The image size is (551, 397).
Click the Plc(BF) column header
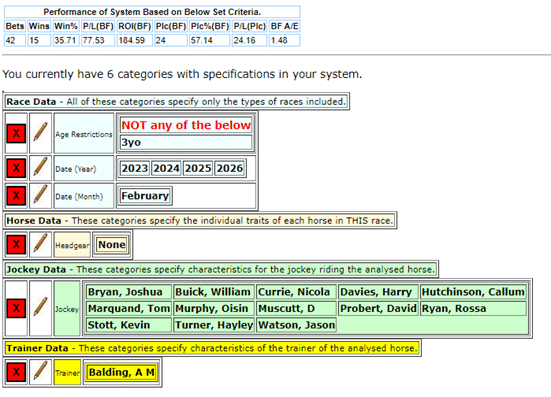tap(171, 26)
